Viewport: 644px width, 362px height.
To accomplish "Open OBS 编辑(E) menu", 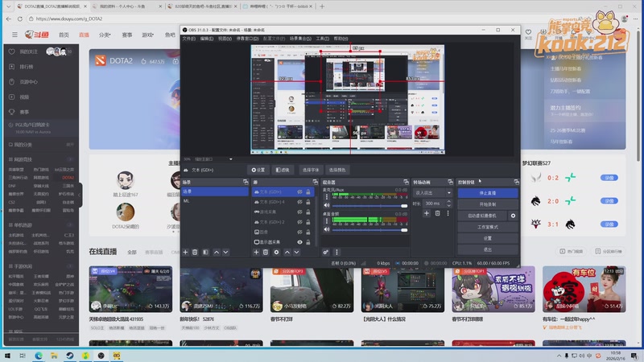I will click(x=207, y=39).
